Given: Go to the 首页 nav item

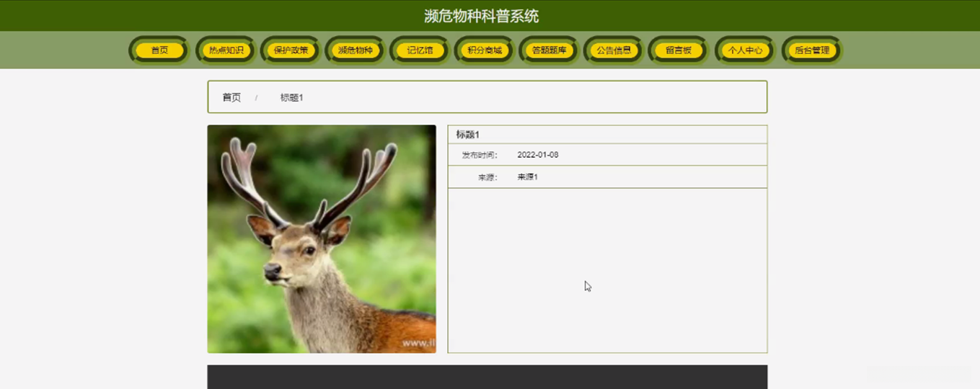Looking at the screenshot, I should click(159, 50).
